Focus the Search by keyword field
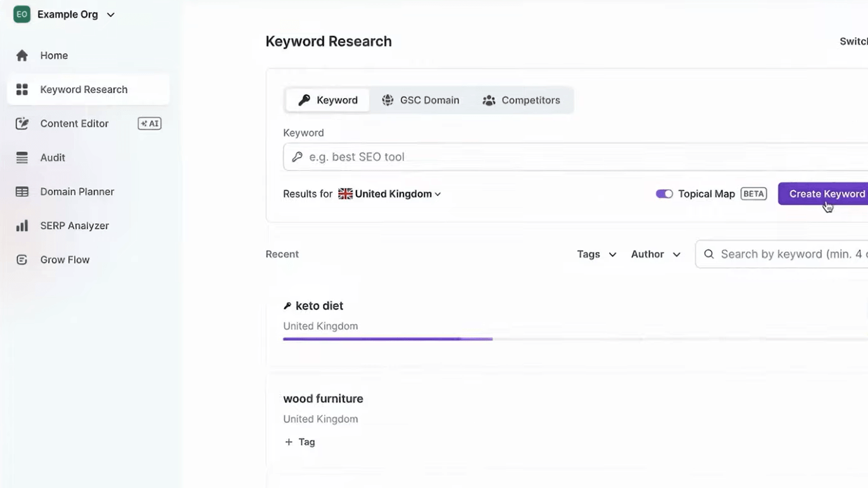The width and height of the screenshot is (868, 488). [x=781, y=254]
